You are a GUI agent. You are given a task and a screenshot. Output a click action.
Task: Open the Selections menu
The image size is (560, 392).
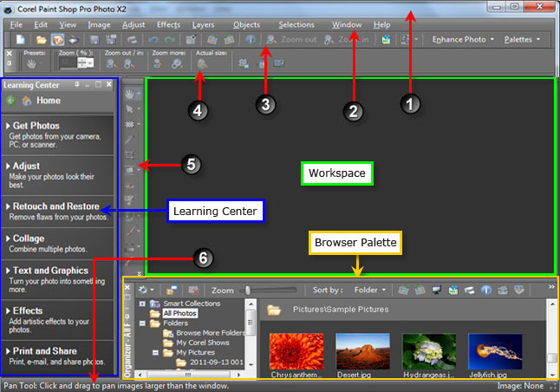pyautogui.click(x=296, y=24)
